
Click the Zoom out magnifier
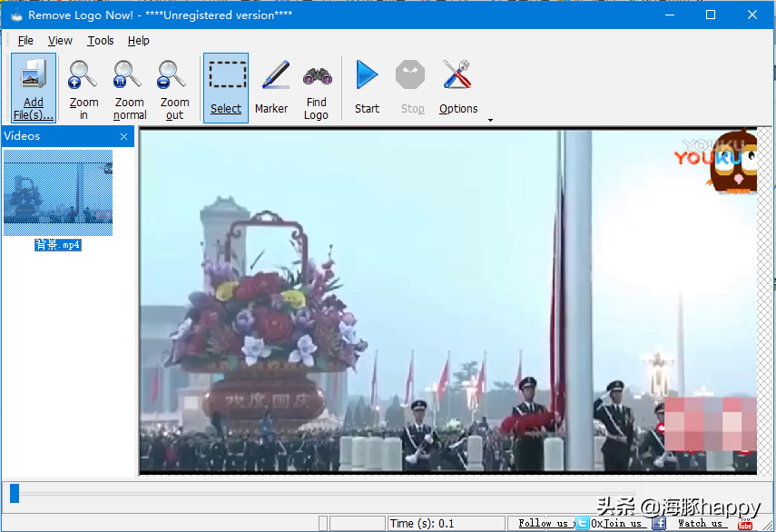[x=174, y=88]
